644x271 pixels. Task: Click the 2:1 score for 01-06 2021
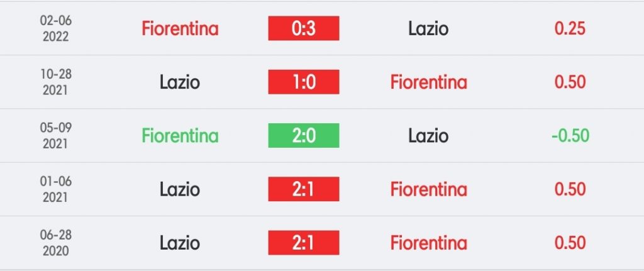[x=304, y=189]
